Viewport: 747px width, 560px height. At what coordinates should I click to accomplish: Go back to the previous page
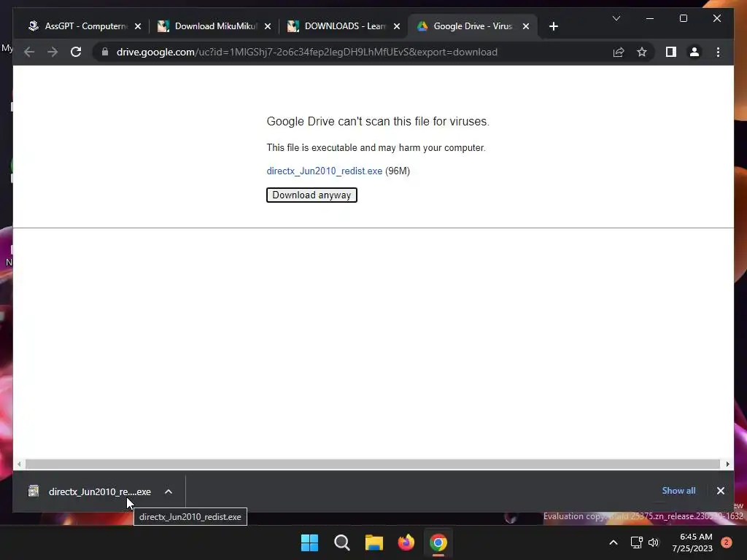tap(29, 52)
